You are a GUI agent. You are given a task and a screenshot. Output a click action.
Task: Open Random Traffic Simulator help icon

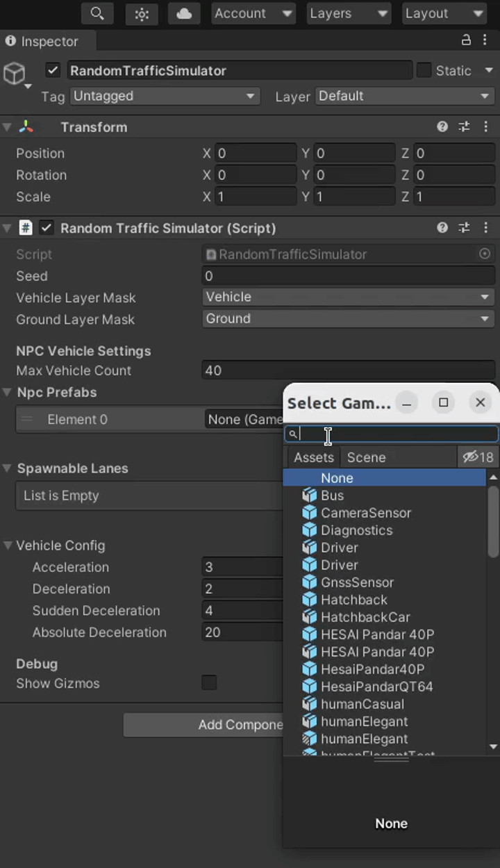coord(442,227)
